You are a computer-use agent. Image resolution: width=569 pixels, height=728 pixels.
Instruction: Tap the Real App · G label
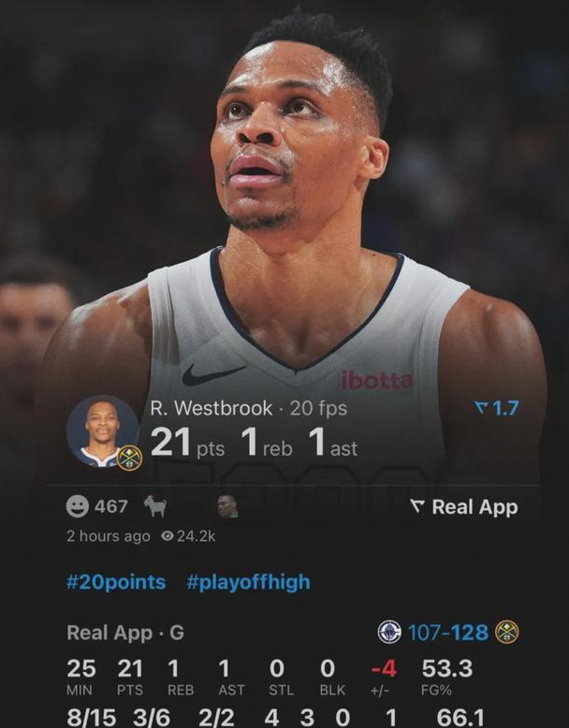pyautogui.click(x=125, y=633)
